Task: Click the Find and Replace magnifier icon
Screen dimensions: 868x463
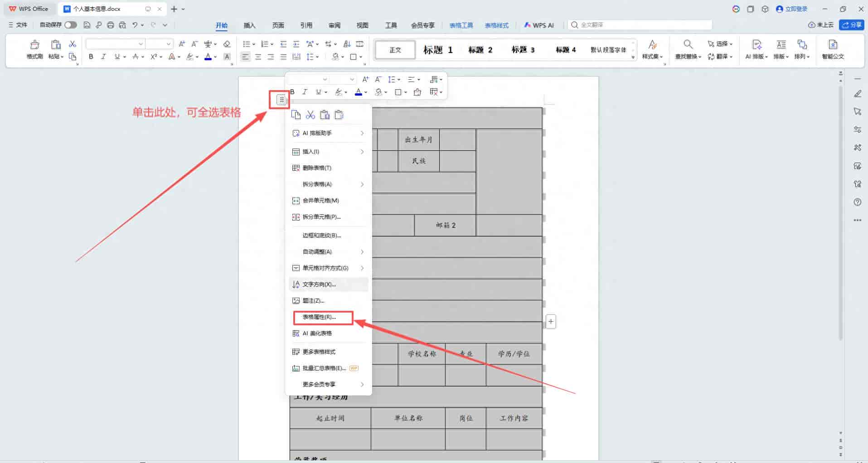Action: (x=688, y=44)
